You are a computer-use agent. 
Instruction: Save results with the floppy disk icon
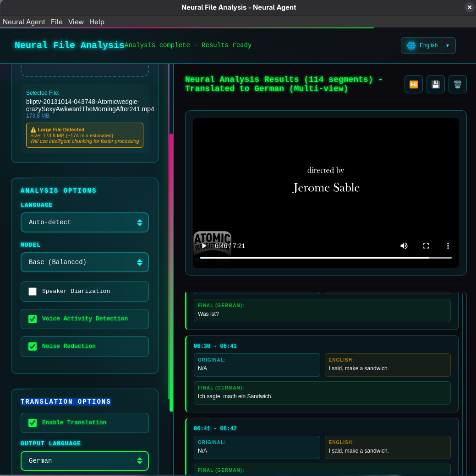(x=436, y=84)
